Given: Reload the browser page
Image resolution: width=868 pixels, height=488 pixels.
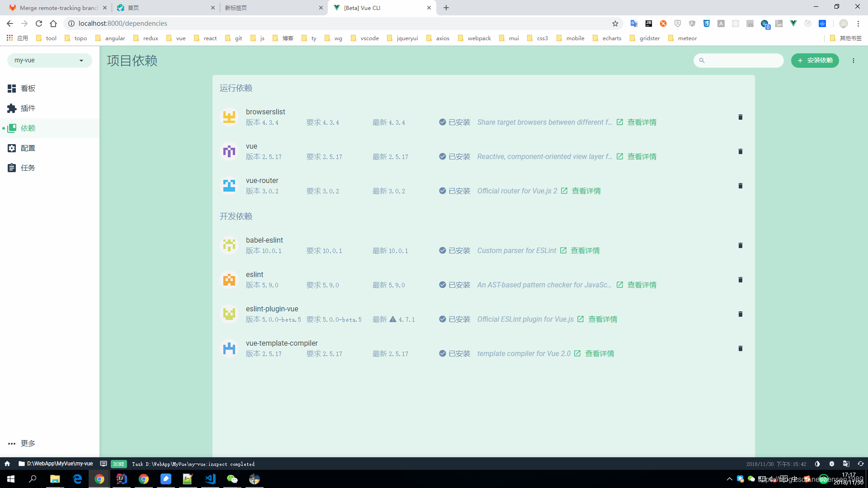Looking at the screenshot, I should tap(39, 23).
